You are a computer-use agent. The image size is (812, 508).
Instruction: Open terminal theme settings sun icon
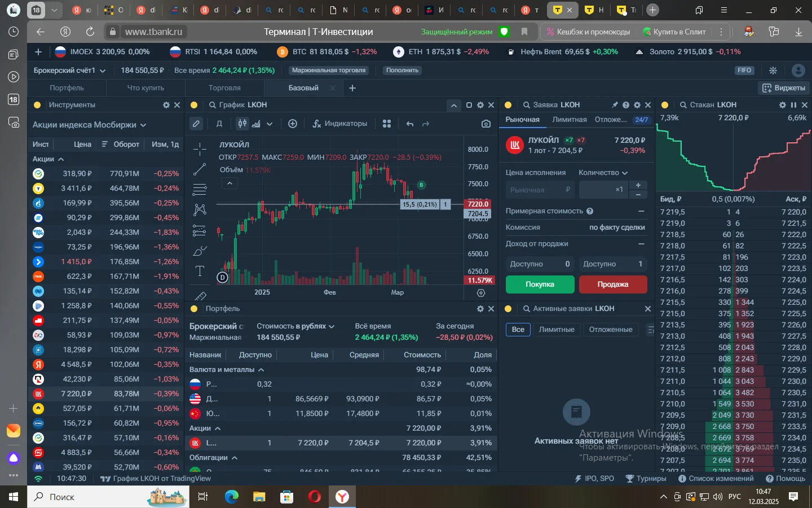tap(773, 71)
